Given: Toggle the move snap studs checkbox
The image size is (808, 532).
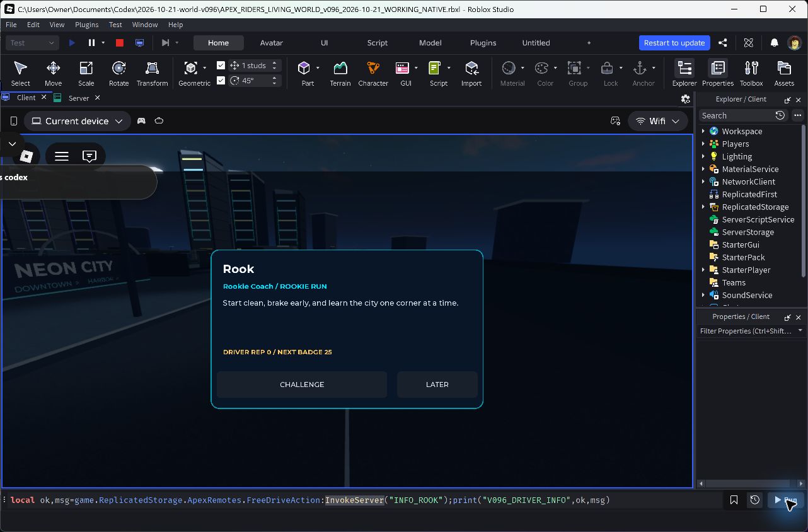Looking at the screenshot, I should 221,65.
